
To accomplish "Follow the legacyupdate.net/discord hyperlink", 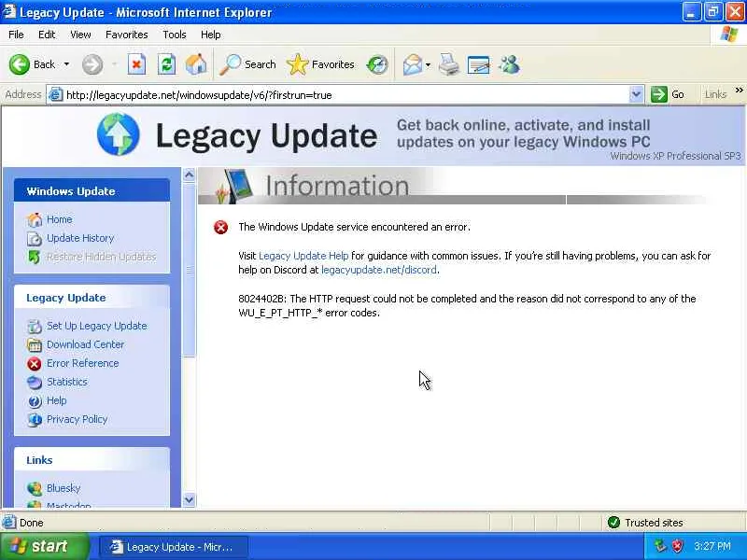I will (379, 270).
